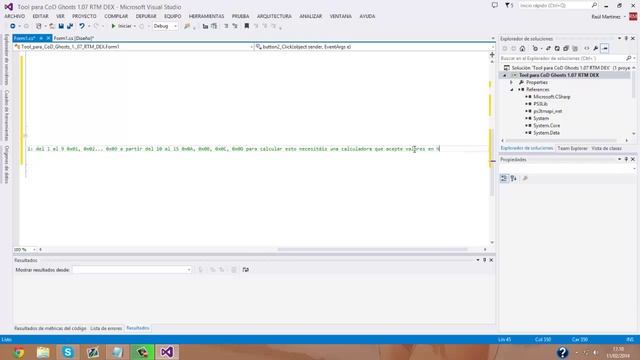Viewport: 640px width, 360px height.
Task: Select Microsoft.CSharp reference
Action: (x=552, y=97)
